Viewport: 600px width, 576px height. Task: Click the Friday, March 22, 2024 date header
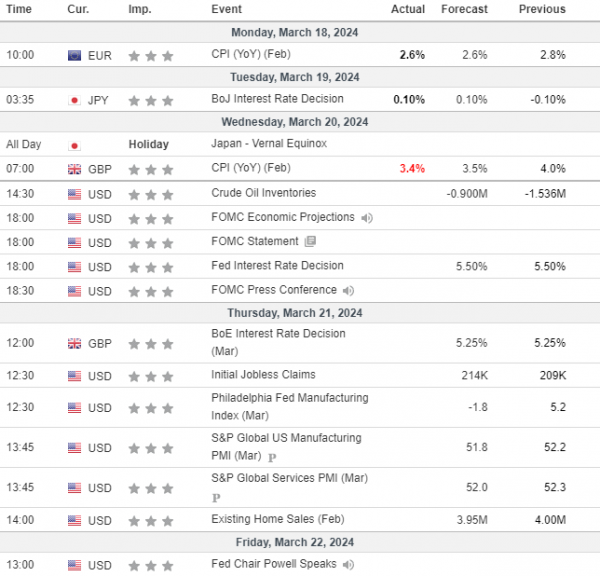pyautogui.click(x=295, y=542)
